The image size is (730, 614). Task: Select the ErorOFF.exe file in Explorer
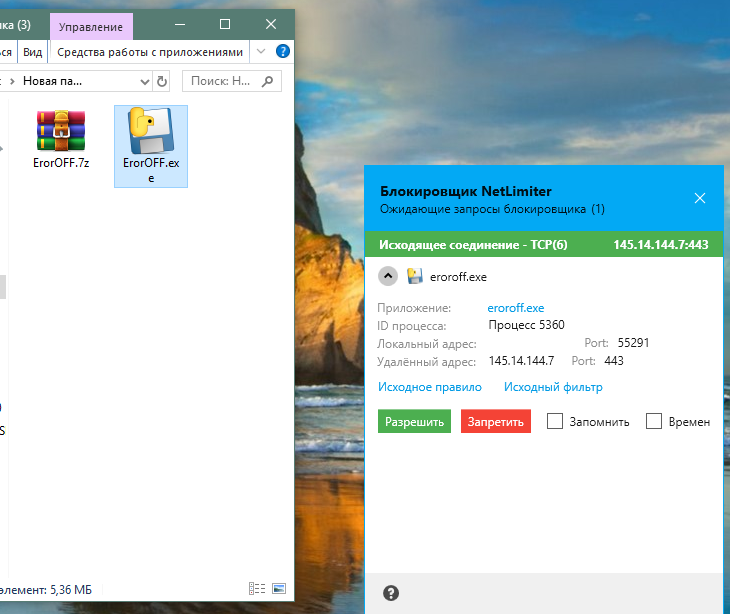point(151,146)
